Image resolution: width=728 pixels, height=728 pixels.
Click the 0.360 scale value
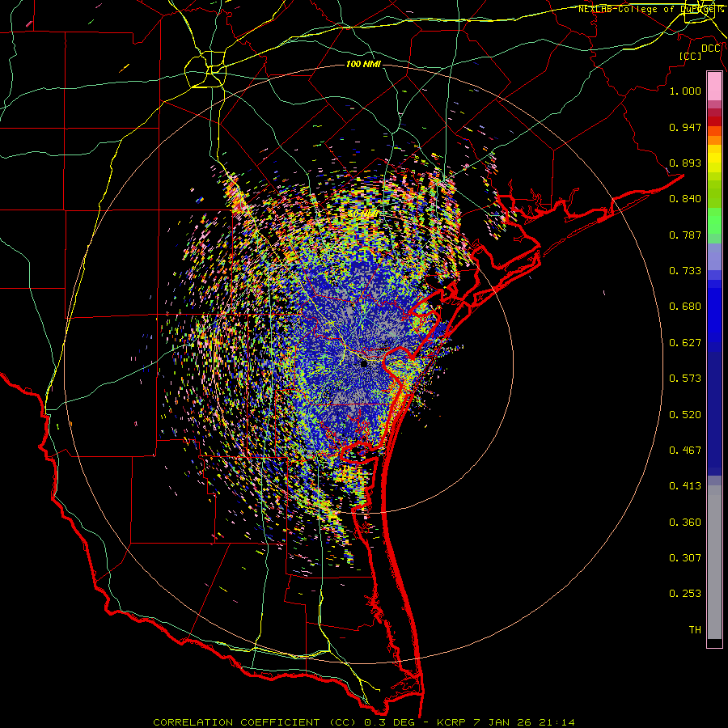click(685, 523)
